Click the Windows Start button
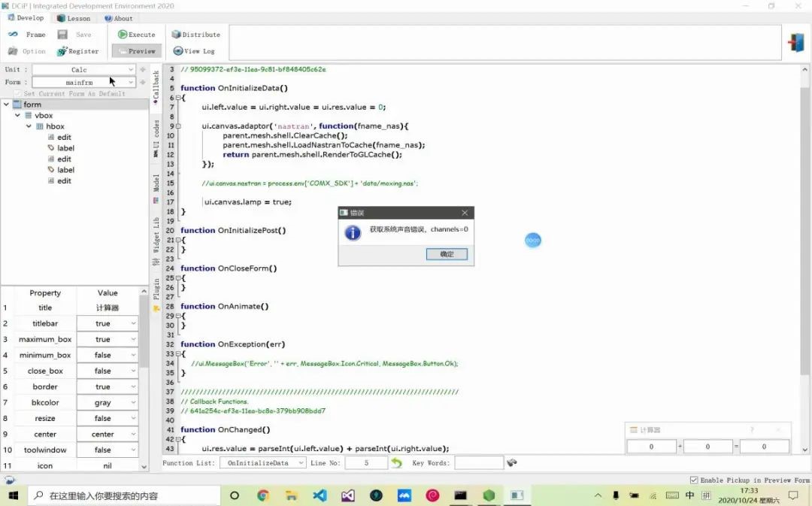The height and width of the screenshot is (506, 812). pyautogui.click(x=13, y=495)
